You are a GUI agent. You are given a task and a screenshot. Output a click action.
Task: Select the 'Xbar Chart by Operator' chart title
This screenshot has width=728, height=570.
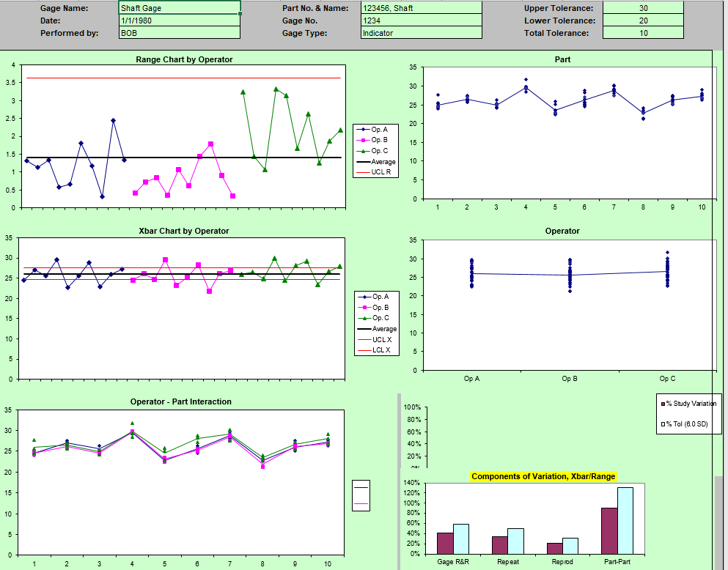click(x=184, y=231)
